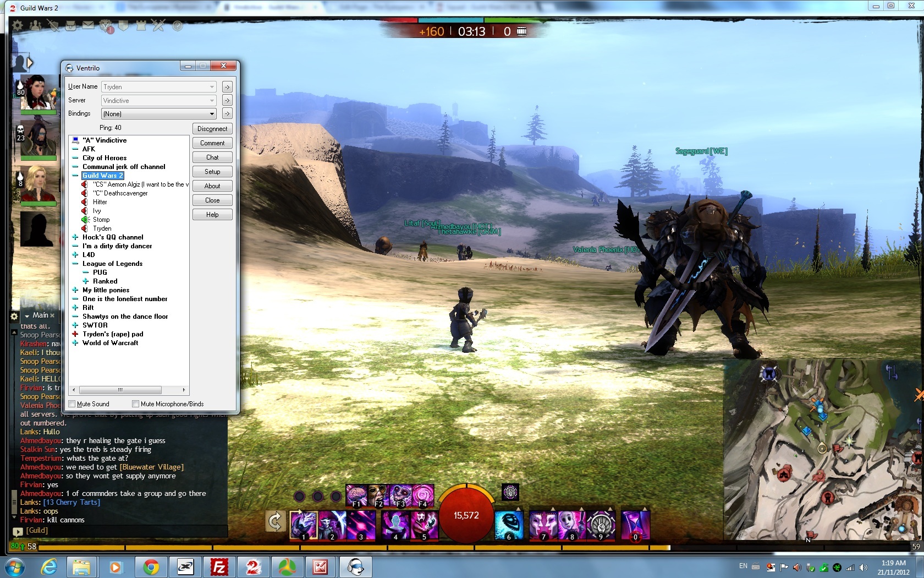The image size is (924, 578).
Task: Switch to the Main chat tab
Action: 40,315
